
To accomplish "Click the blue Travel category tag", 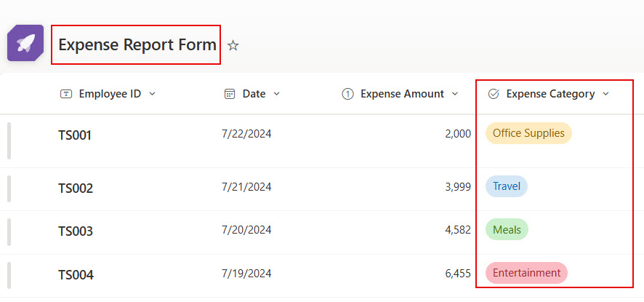I will coord(507,186).
